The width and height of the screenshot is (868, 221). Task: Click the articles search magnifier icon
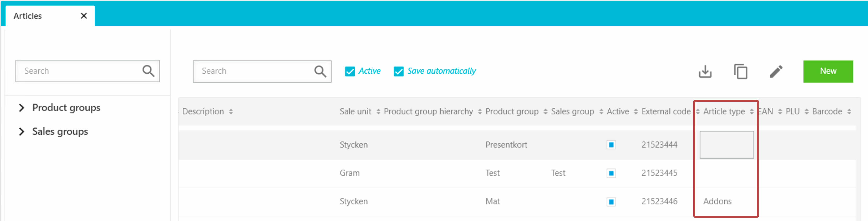click(320, 71)
